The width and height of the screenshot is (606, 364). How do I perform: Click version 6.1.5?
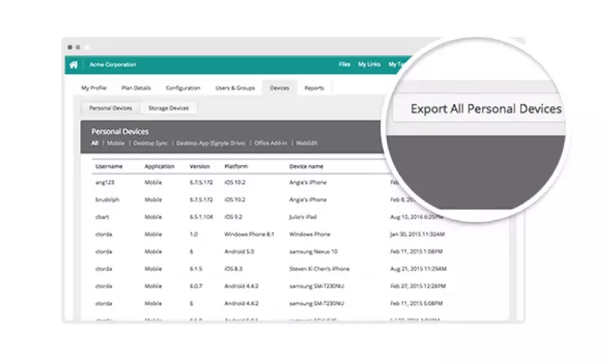click(196, 269)
